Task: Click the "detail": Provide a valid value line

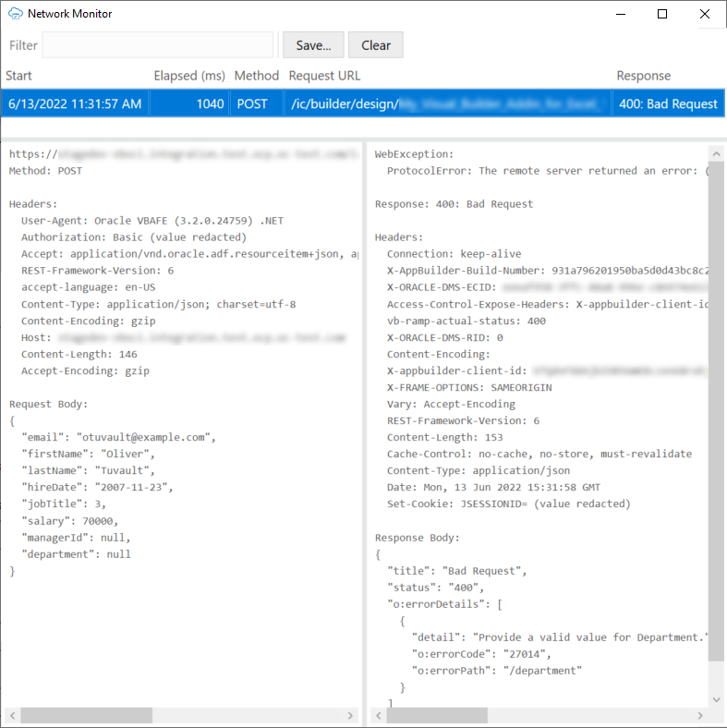Action: 560,637
